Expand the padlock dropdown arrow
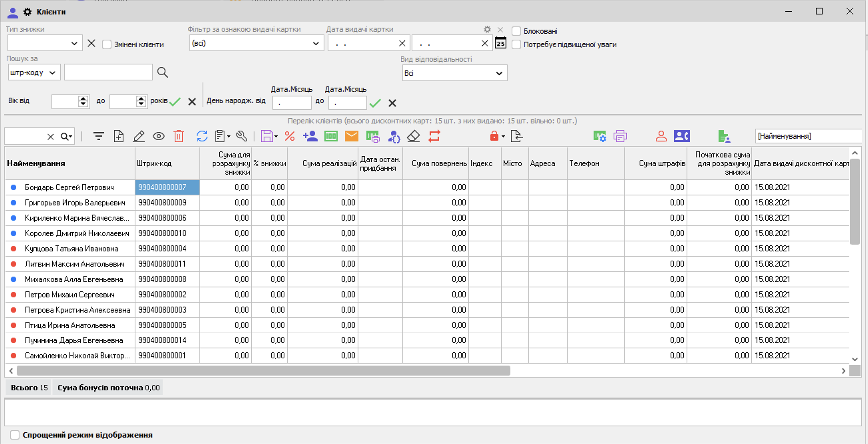 point(503,137)
